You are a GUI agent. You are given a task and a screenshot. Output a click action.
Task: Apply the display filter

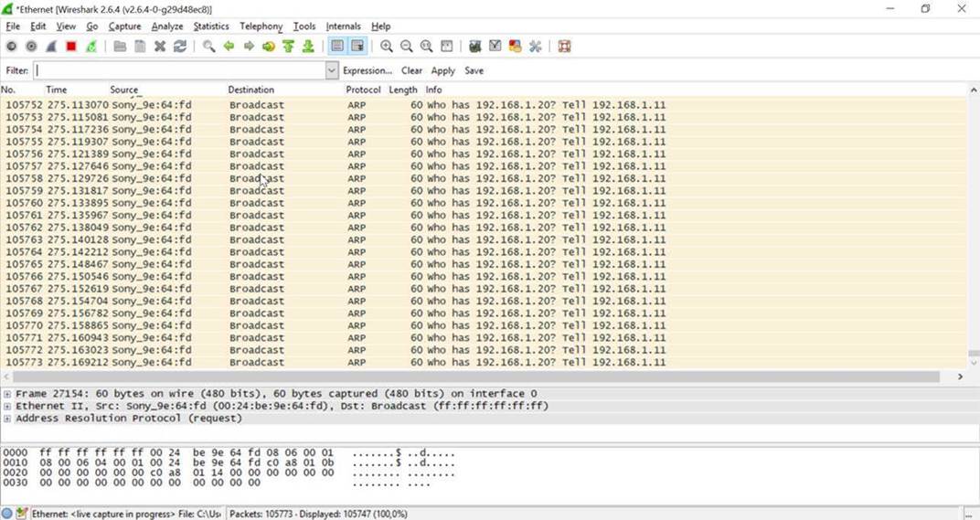[442, 70]
